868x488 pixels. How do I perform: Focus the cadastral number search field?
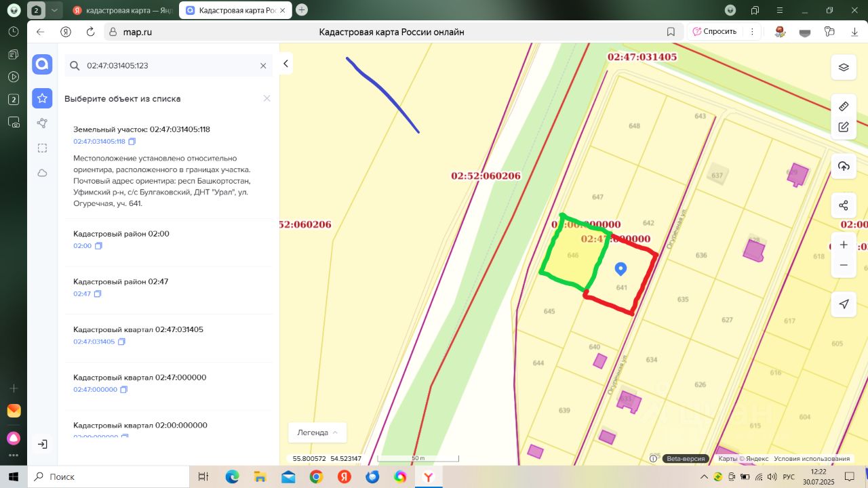[170, 66]
